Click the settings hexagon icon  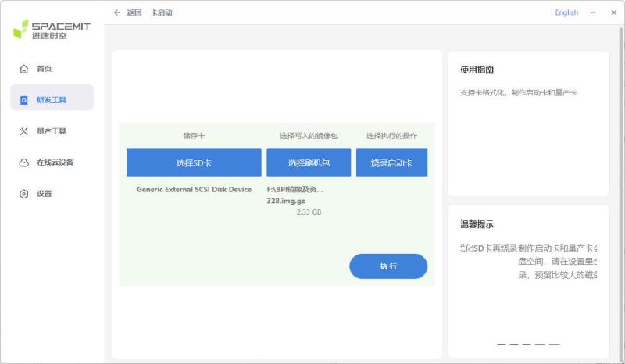click(x=24, y=194)
